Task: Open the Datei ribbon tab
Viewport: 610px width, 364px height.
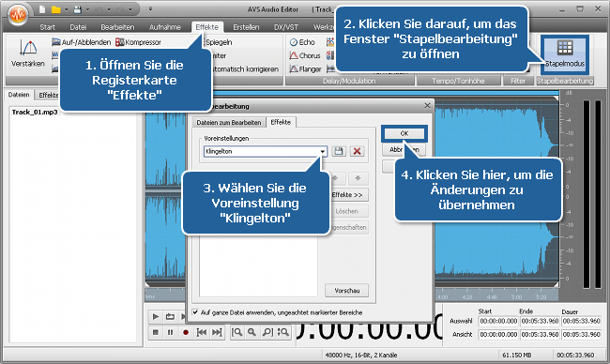Action: pos(78,27)
